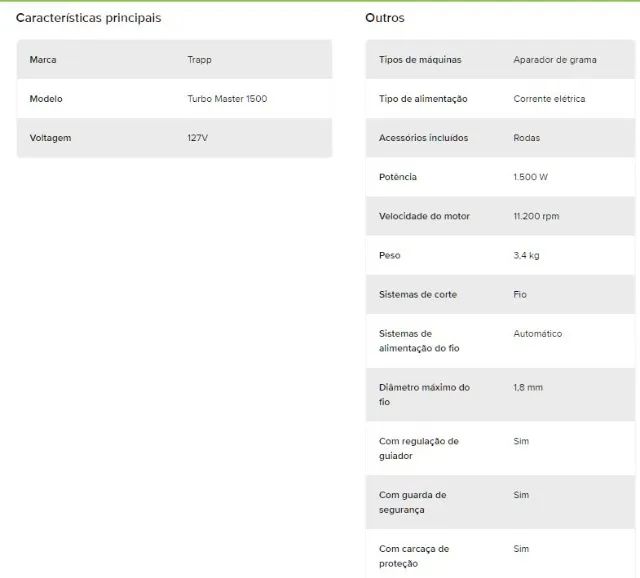Viewport: 640px width, 578px height.
Task: Select the Marca label cell
Action: click(43, 60)
